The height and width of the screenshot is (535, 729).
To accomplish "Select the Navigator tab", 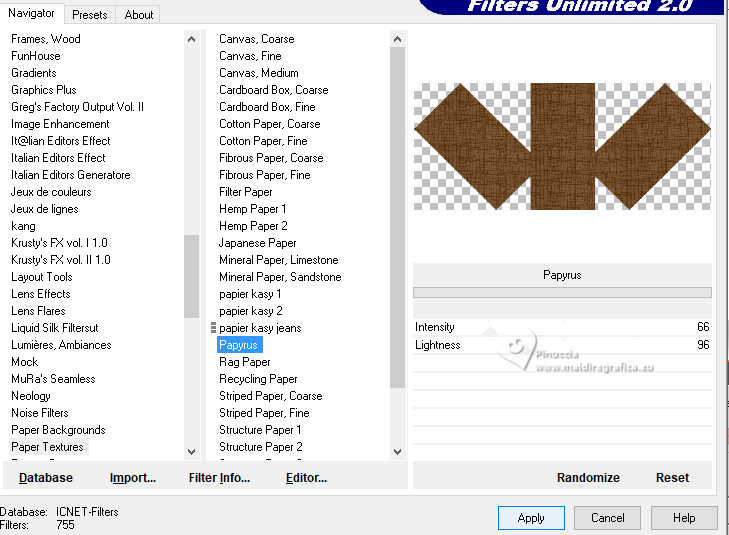I will click(31, 13).
